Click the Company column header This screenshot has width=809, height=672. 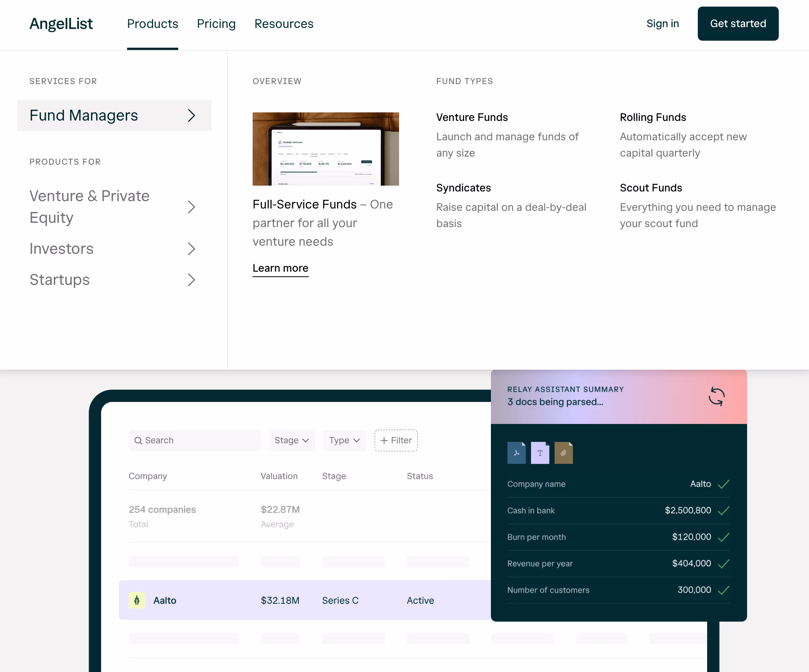[x=148, y=476]
